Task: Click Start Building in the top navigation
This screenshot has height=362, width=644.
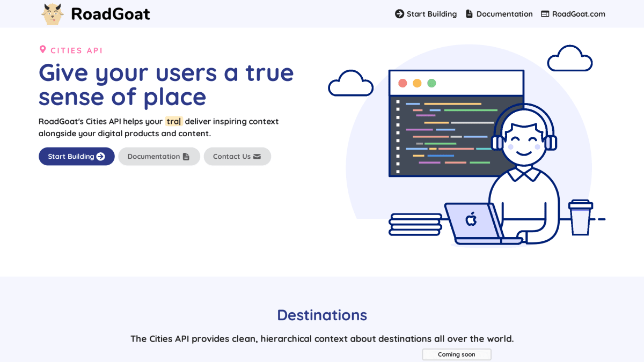Action: [x=426, y=14]
